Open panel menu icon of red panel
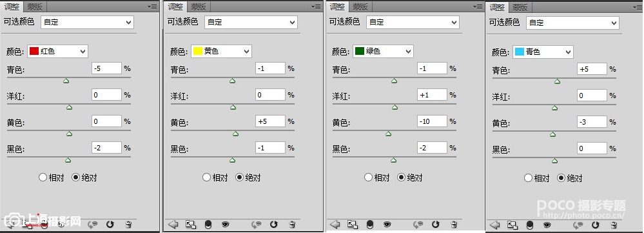 pos(152,6)
